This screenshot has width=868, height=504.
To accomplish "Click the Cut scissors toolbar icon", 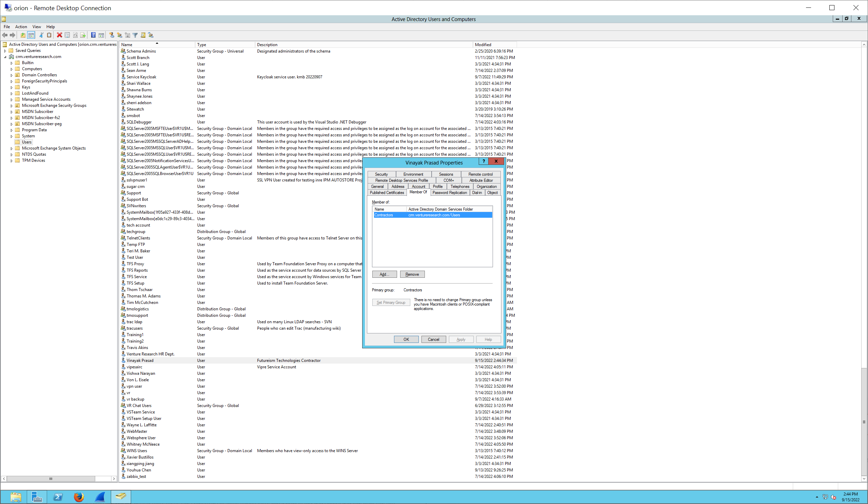I will tap(41, 35).
